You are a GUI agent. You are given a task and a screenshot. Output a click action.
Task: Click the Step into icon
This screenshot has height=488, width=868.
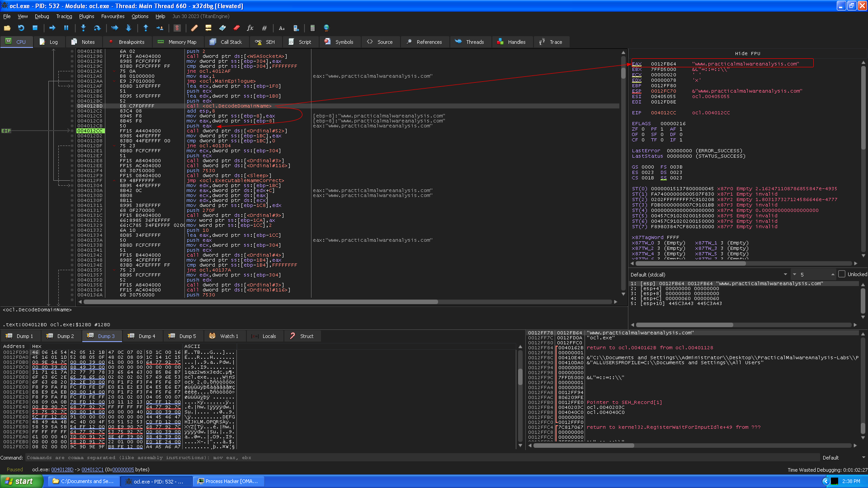coord(83,28)
